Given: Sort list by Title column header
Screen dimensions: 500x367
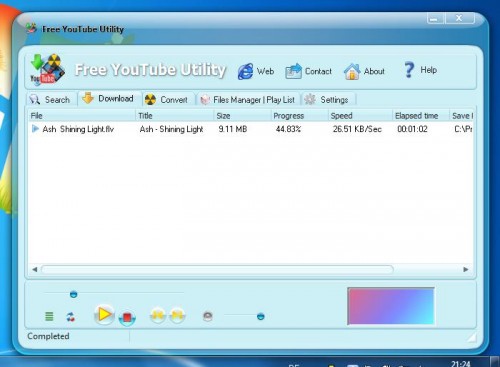Looking at the screenshot, I should [175, 116].
